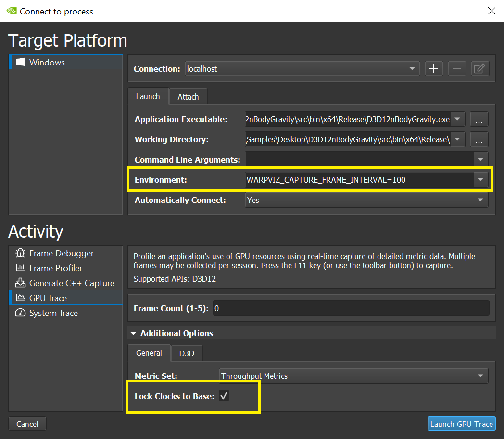Image resolution: width=504 pixels, height=439 pixels.
Task: Switch to the D3D options tab
Action: coord(187,353)
